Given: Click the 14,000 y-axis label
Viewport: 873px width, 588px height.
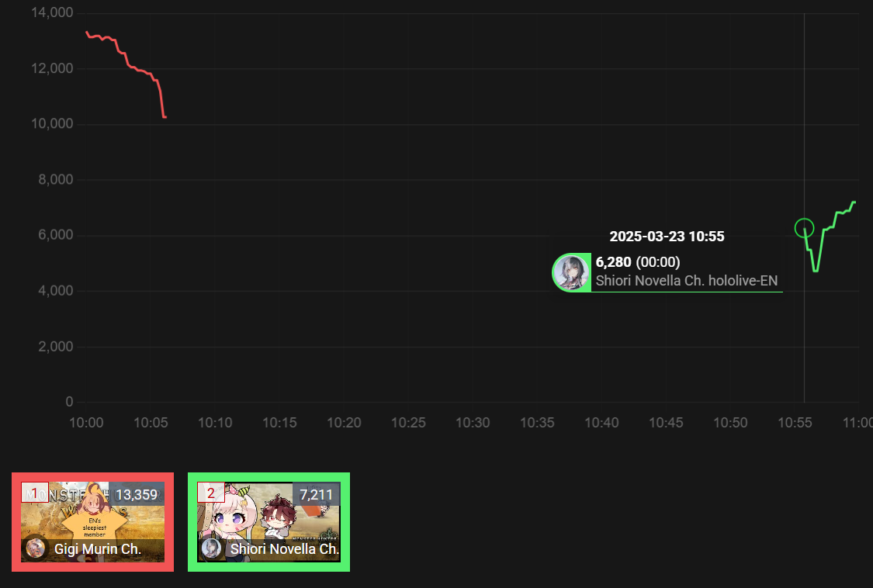Looking at the screenshot, I should 52,13.
